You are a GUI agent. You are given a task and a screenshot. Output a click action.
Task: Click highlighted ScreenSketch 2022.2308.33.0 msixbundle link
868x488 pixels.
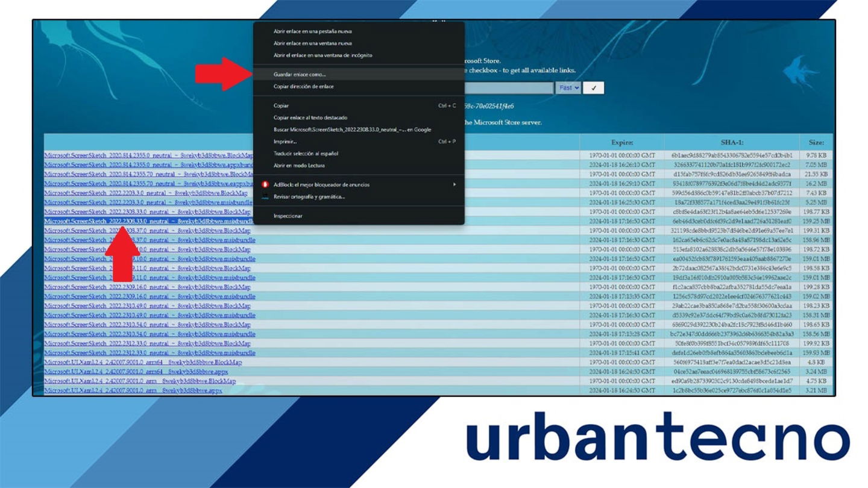click(x=148, y=221)
